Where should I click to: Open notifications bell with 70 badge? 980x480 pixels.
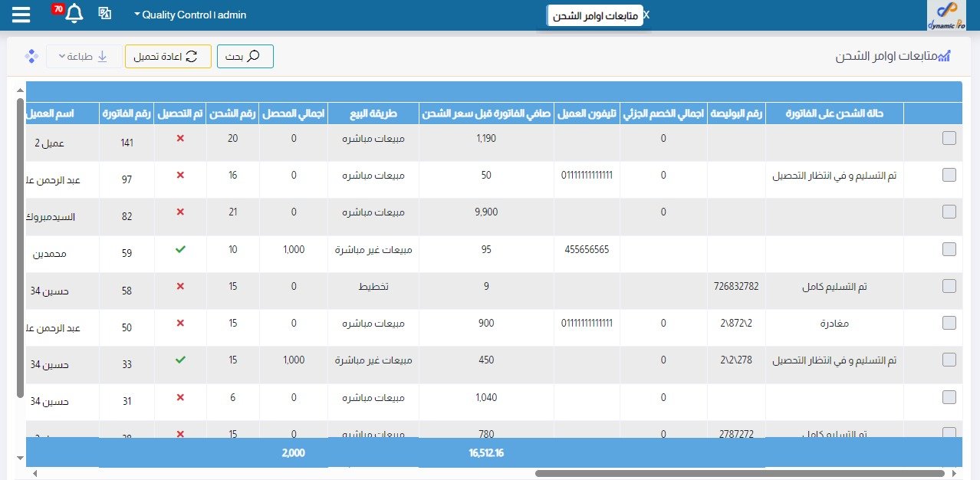point(74,14)
